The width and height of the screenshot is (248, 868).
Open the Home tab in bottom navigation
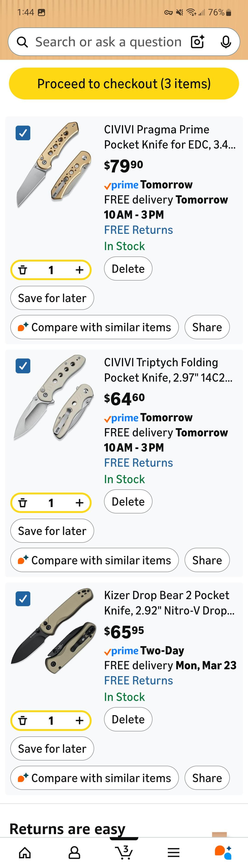coord(25,852)
